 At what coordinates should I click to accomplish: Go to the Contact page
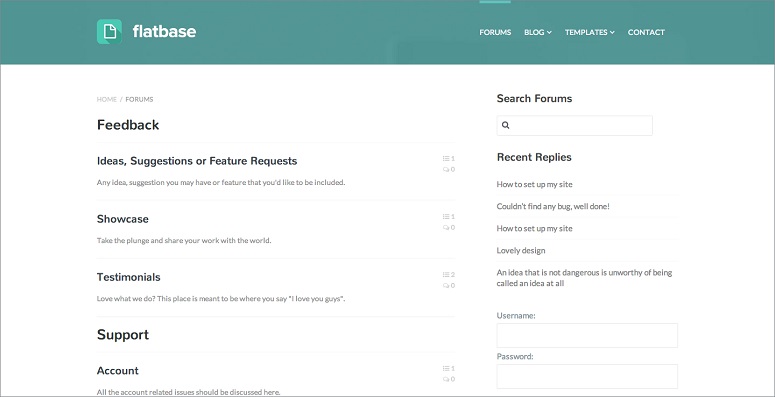[x=646, y=32]
